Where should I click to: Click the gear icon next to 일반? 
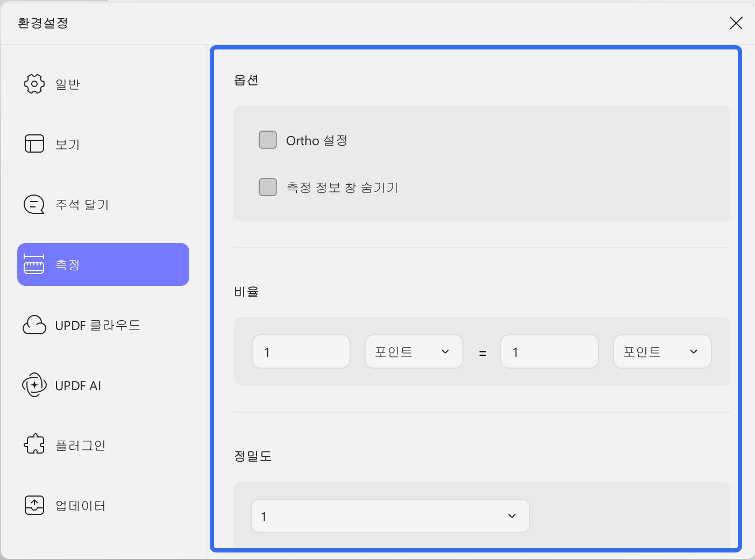coord(34,84)
